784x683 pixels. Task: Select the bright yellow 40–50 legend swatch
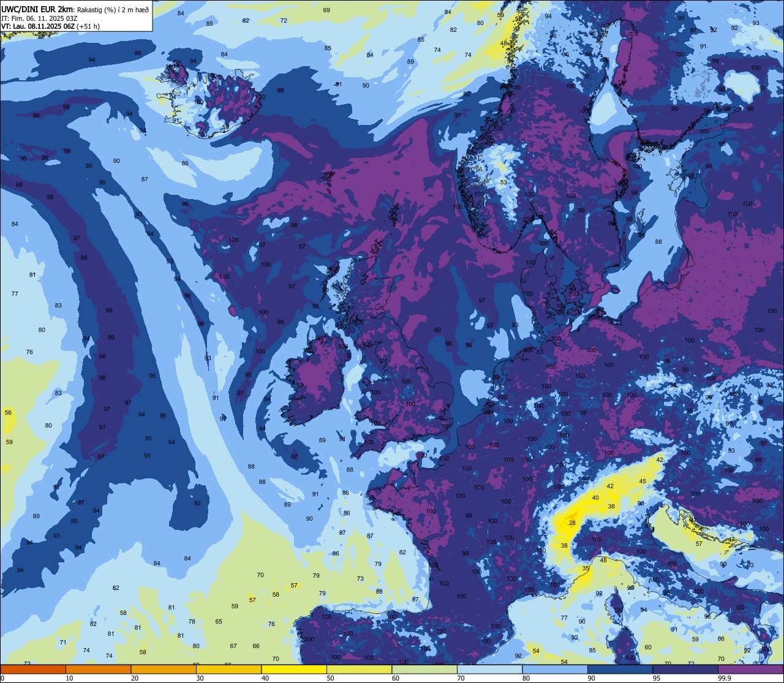point(294,669)
